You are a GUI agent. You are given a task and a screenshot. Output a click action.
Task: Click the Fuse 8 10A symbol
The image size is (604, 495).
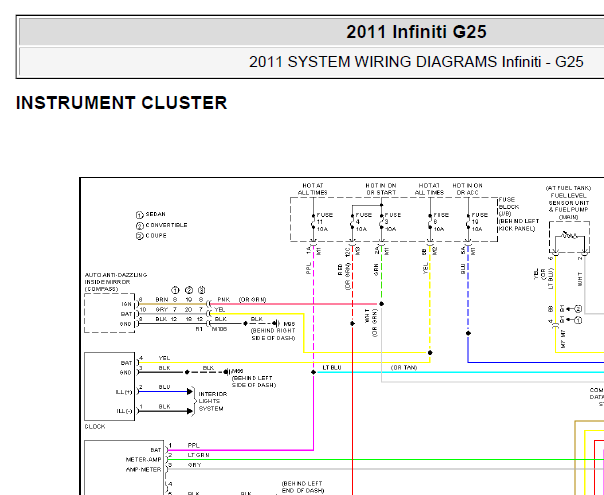pos(430,222)
